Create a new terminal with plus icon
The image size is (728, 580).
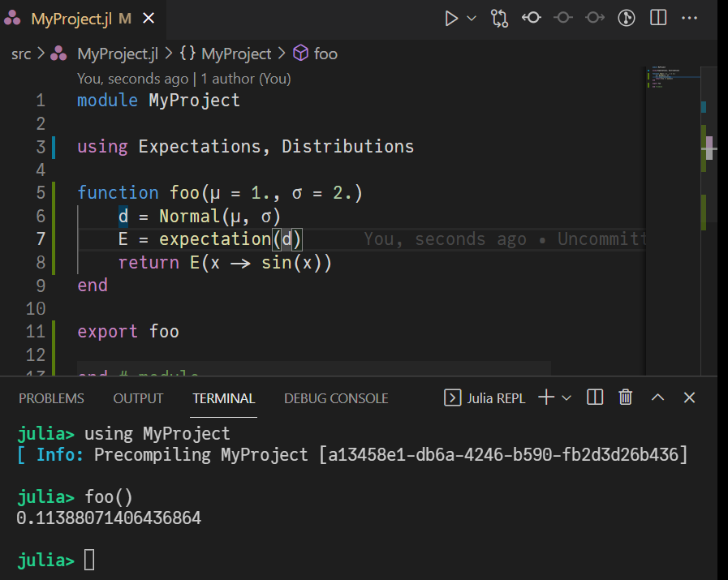click(546, 397)
